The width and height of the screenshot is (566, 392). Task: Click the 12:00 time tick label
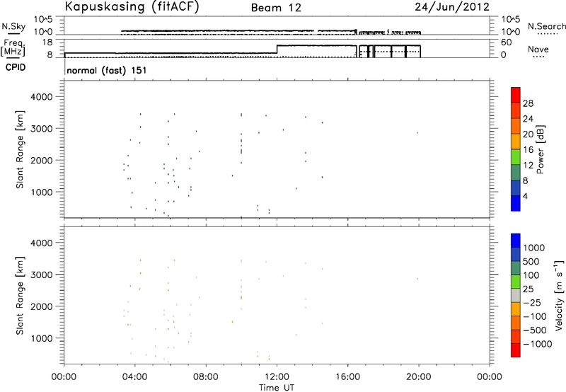(x=277, y=377)
